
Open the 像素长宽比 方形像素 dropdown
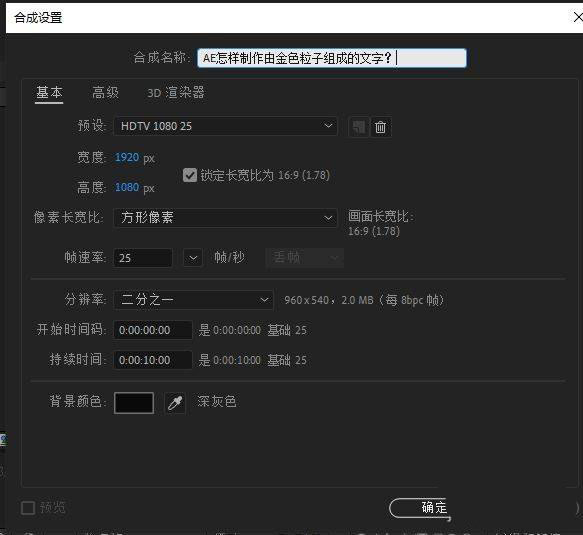click(x=225, y=217)
